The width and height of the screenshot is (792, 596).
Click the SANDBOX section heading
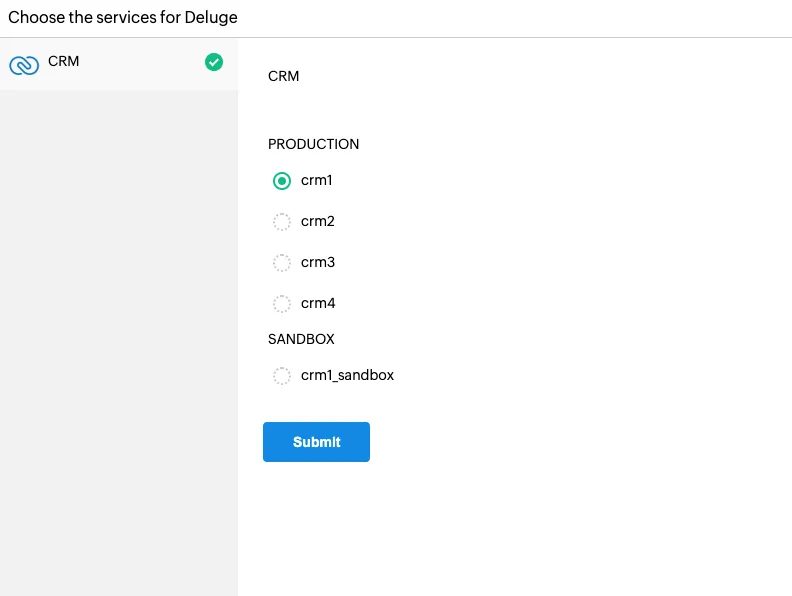coord(301,339)
